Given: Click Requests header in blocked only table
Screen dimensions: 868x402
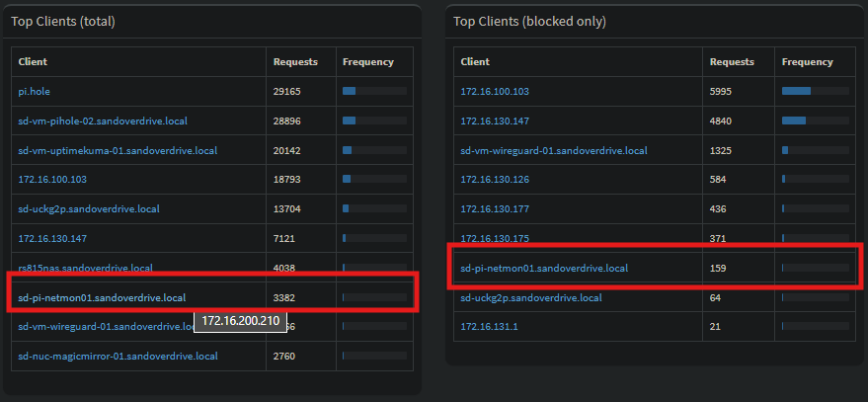Looking at the screenshot, I should click(x=732, y=62).
